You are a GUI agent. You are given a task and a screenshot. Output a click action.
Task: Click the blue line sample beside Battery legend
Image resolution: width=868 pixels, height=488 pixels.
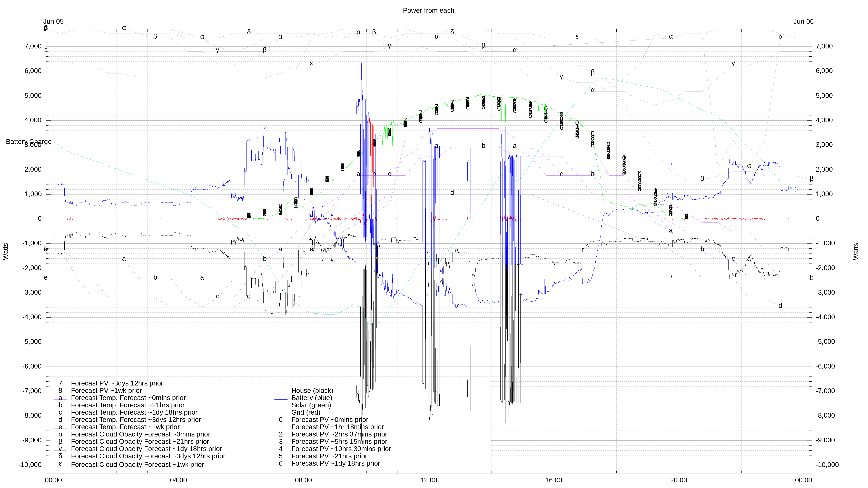(x=281, y=399)
